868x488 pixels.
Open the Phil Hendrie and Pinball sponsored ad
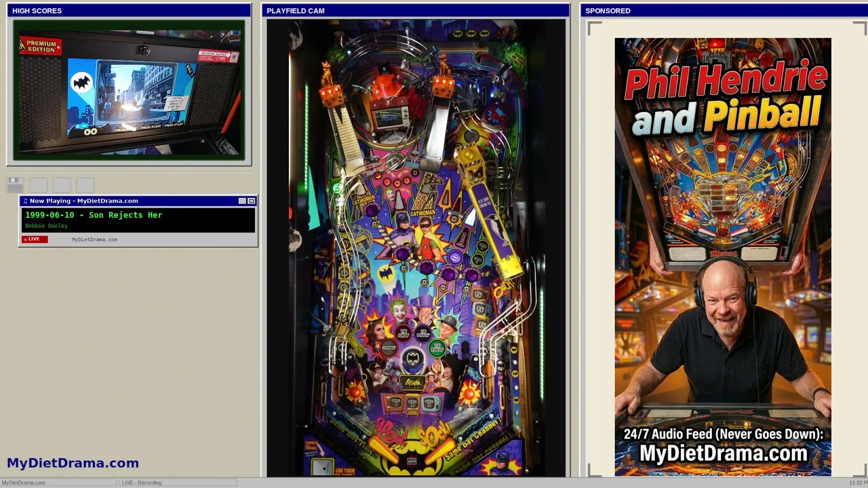(x=723, y=257)
